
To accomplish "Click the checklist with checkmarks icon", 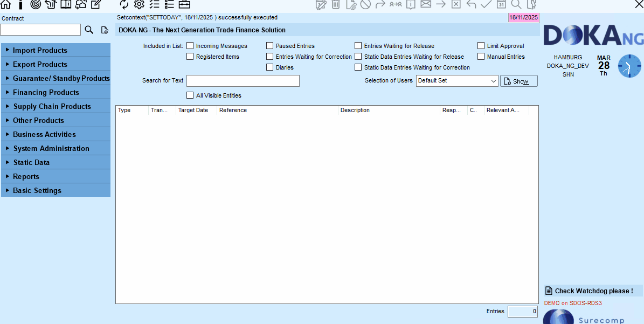I will click(154, 4).
